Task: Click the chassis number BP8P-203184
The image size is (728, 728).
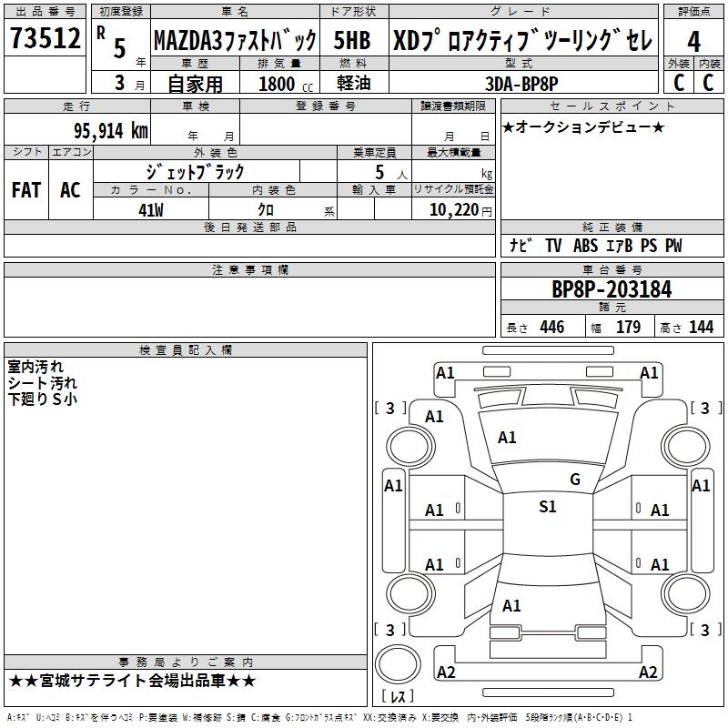Action: 612,290
